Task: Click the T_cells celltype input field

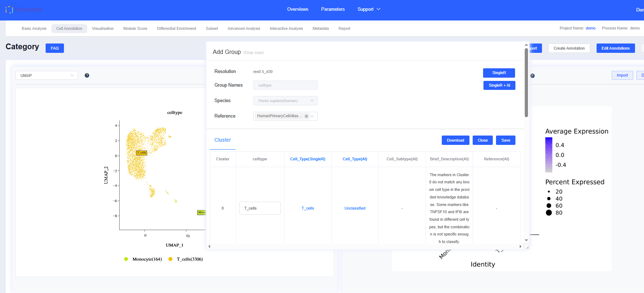Action: (x=260, y=208)
